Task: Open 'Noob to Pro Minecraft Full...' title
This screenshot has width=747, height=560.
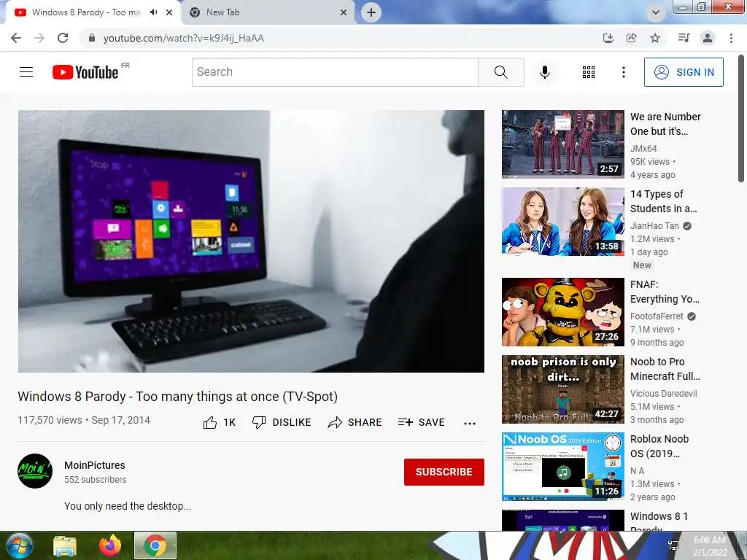Action: [x=665, y=368]
